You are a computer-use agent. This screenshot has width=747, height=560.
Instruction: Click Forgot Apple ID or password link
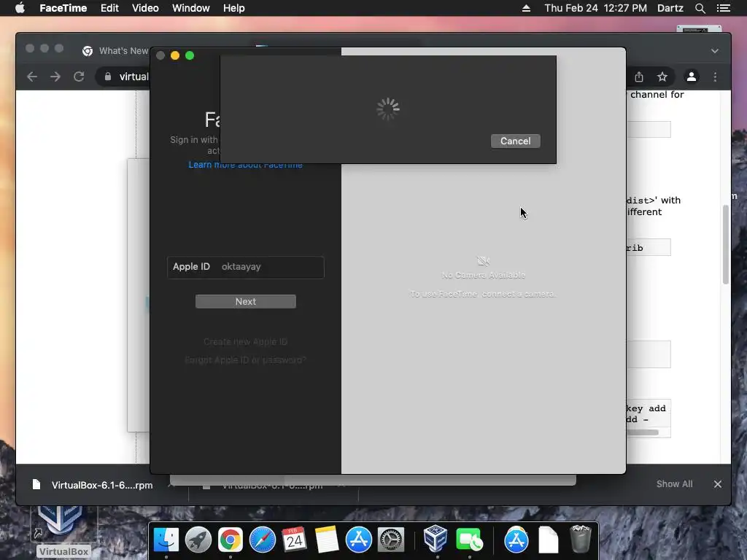tap(245, 360)
